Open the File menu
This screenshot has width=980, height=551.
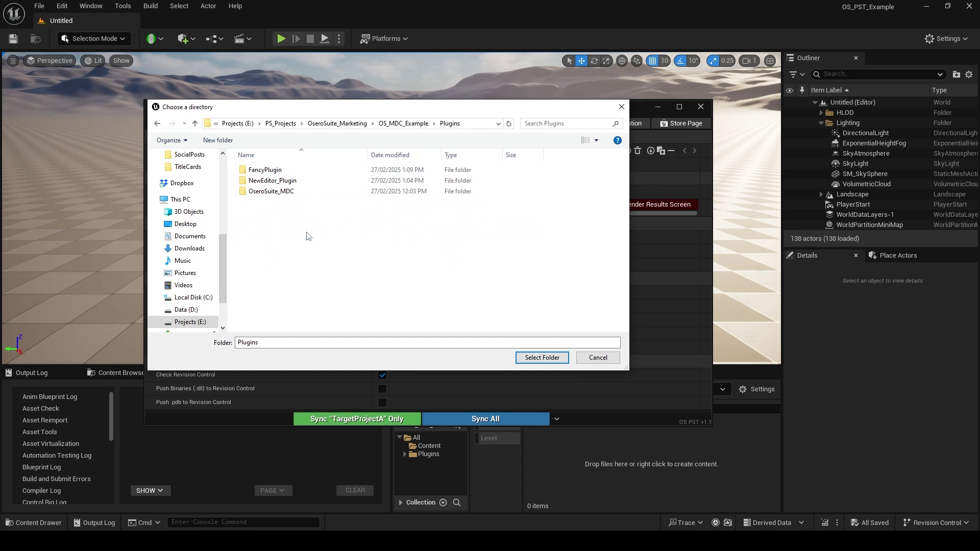click(39, 6)
